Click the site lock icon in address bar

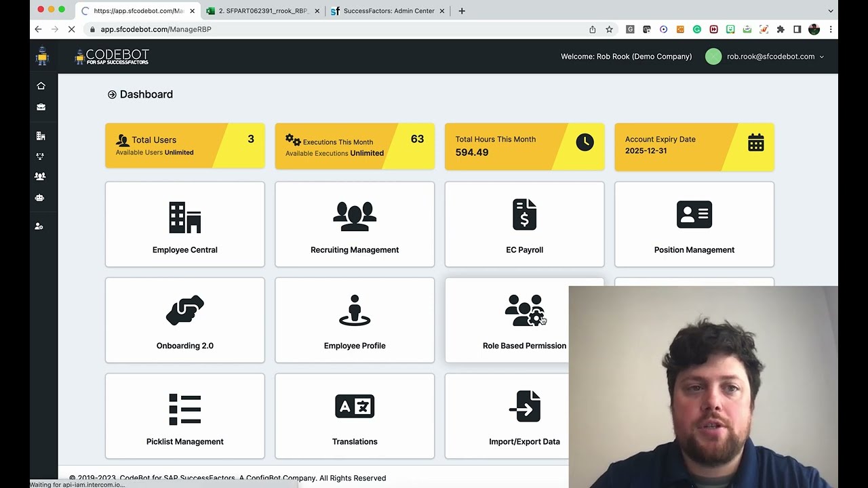coord(92,29)
